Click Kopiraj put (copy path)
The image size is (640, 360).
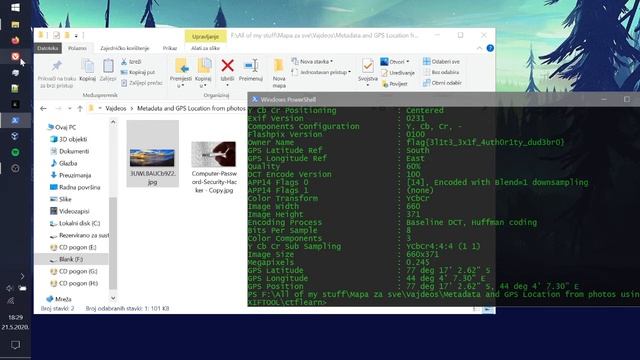click(138, 72)
